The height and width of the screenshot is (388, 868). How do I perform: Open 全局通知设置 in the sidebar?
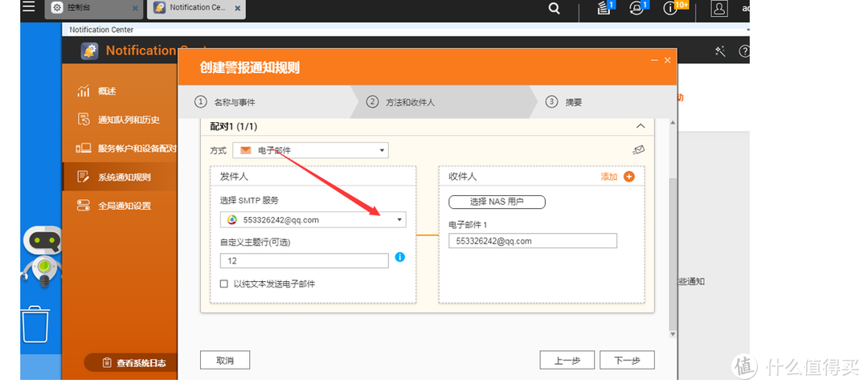pyautogui.click(x=120, y=206)
